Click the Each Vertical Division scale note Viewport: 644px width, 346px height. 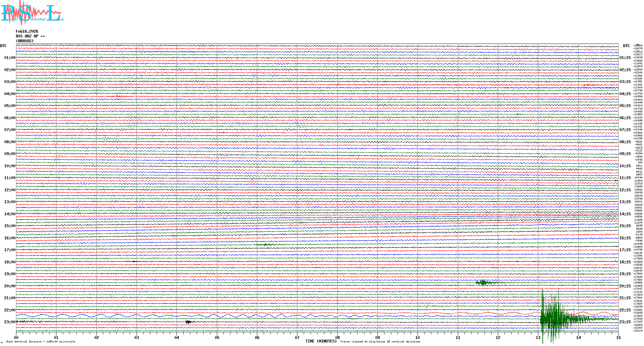click(41, 342)
